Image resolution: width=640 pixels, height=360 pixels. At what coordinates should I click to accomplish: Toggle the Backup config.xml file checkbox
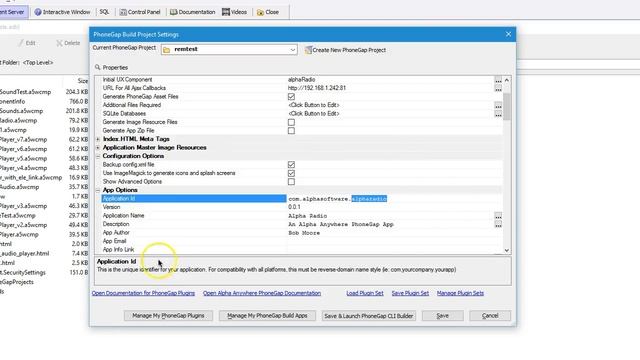[291, 164]
